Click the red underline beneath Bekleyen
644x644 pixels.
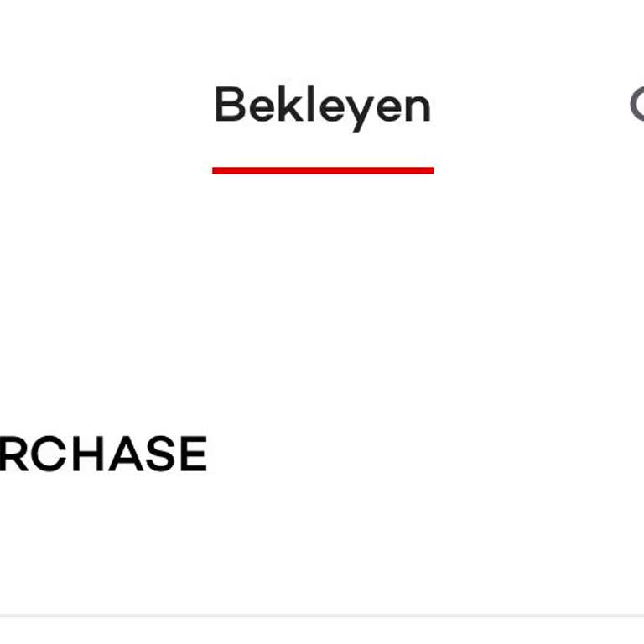coord(323,170)
